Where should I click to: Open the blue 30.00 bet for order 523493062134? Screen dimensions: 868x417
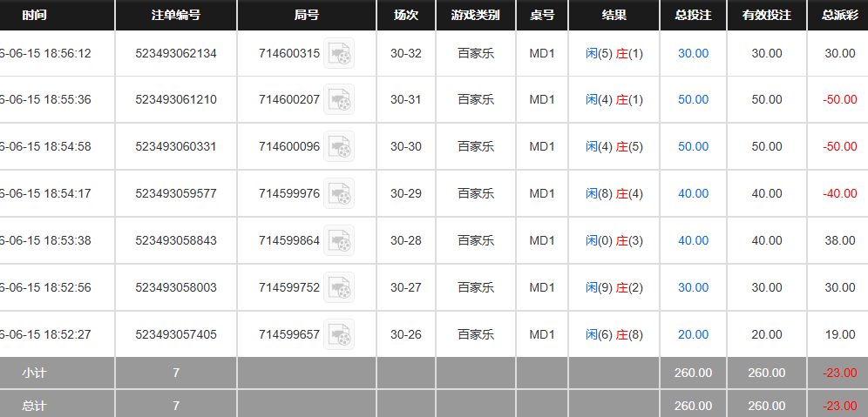(x=693, y=54)
